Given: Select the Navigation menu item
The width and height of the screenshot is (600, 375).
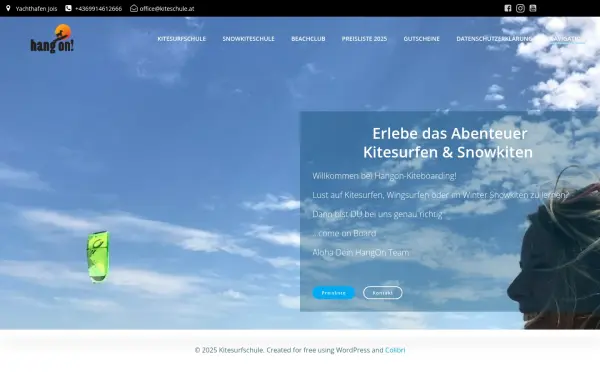Looking at the screenshot, I should pyautogui.click(x=567, y=39).
